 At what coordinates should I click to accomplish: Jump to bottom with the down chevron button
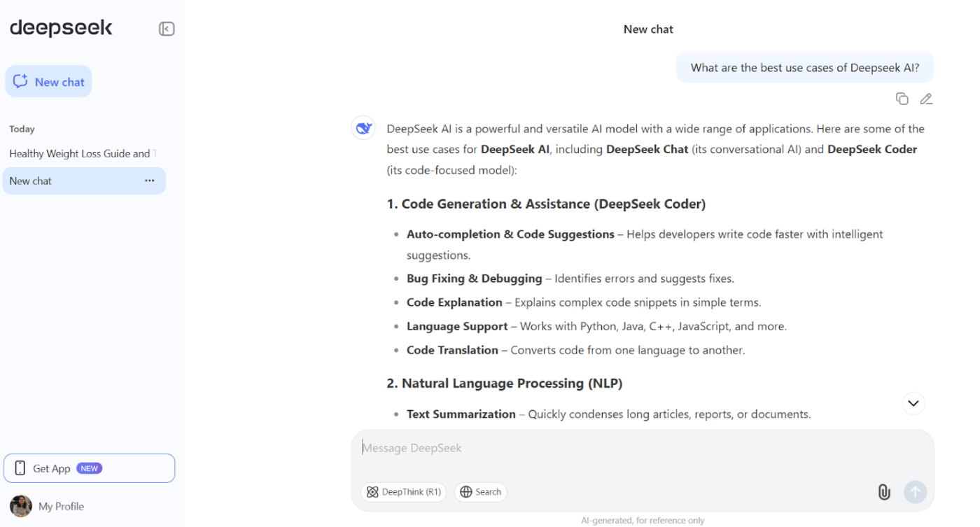pos(913,403)
